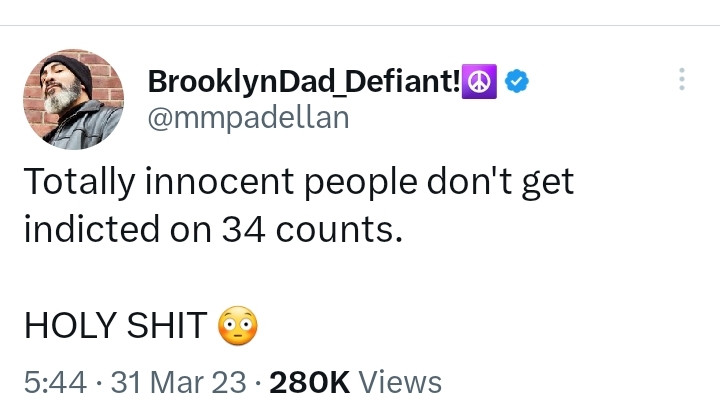Open BrooklynDad_Defiant's profile picture

(x=73, y=99)
